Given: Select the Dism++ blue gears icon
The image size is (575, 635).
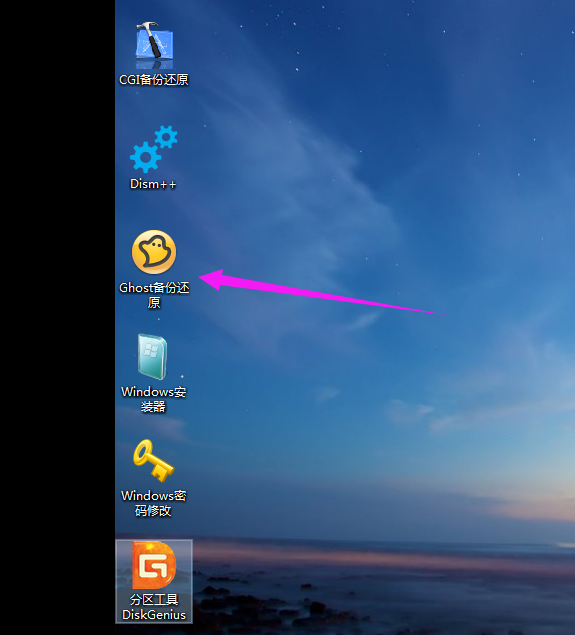Looking at the screenshot, I should [x=153, y=149].
